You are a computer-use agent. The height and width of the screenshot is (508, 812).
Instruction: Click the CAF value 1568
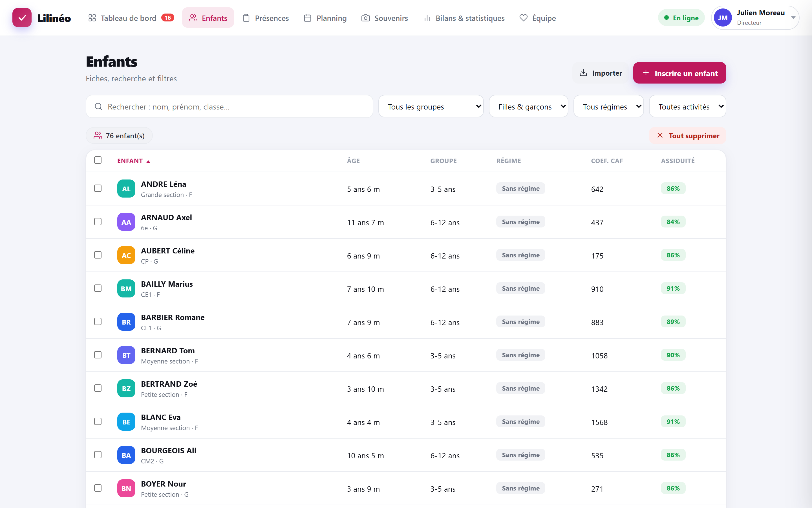[599, 422]
